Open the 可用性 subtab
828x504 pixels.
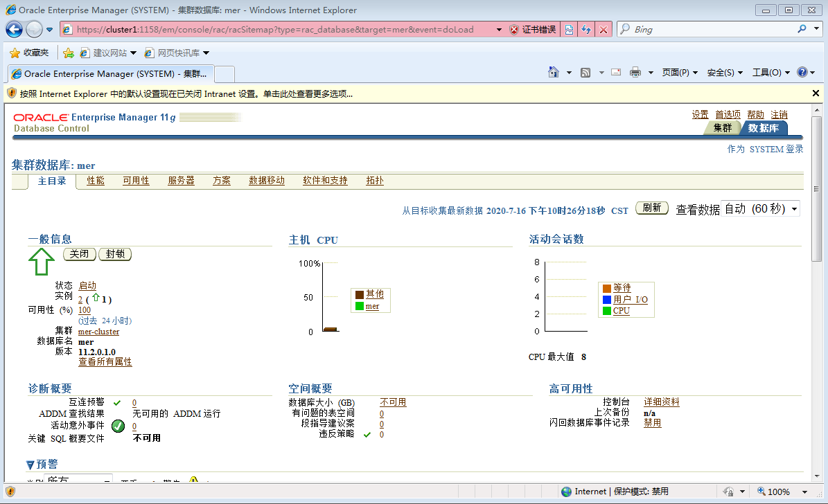tap(136, 181)
